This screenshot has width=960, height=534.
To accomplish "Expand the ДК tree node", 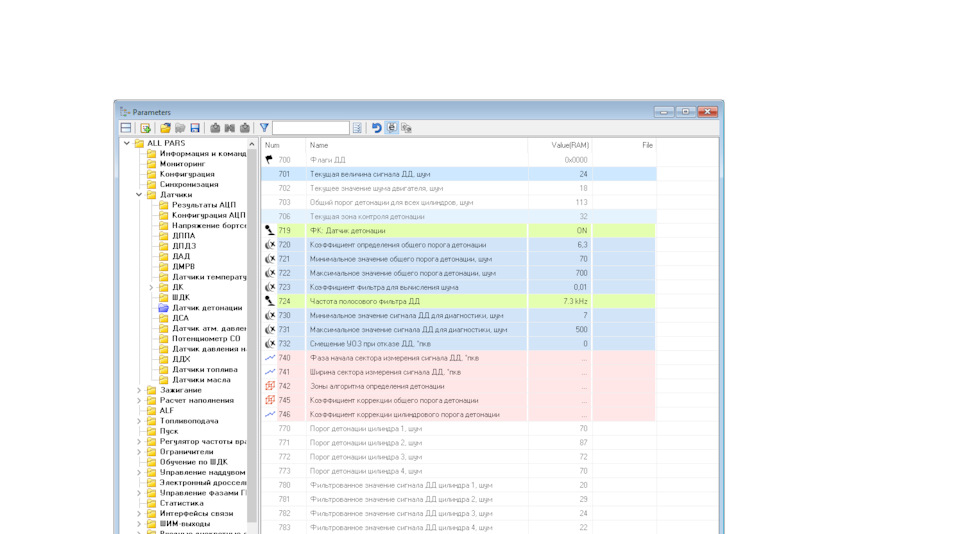I will (x=151, y=287).
